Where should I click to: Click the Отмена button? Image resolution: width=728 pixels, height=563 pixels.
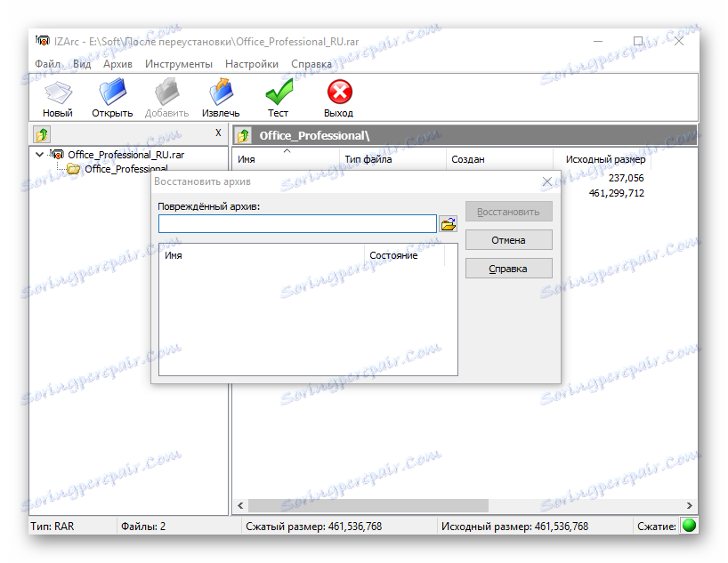pos(508,240)
